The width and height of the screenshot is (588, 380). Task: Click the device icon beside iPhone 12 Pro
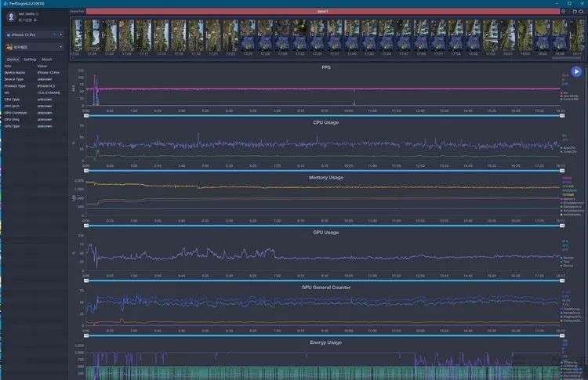click(9, 34)
